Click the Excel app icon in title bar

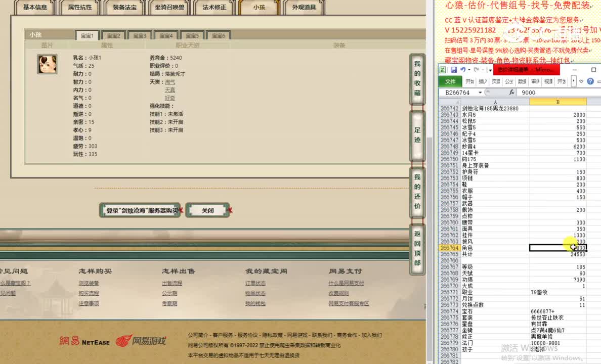[443, 70]
